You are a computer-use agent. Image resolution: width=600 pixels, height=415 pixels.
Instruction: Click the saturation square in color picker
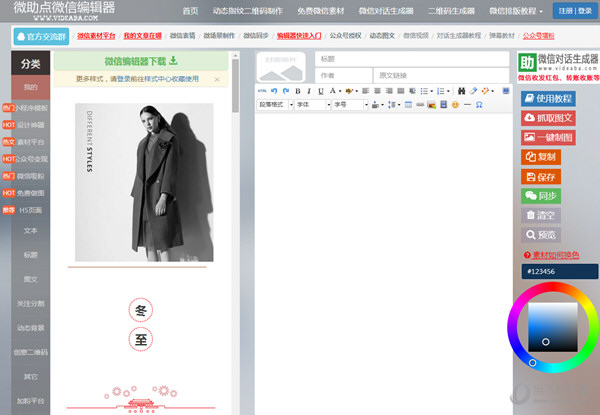[553, 327]
